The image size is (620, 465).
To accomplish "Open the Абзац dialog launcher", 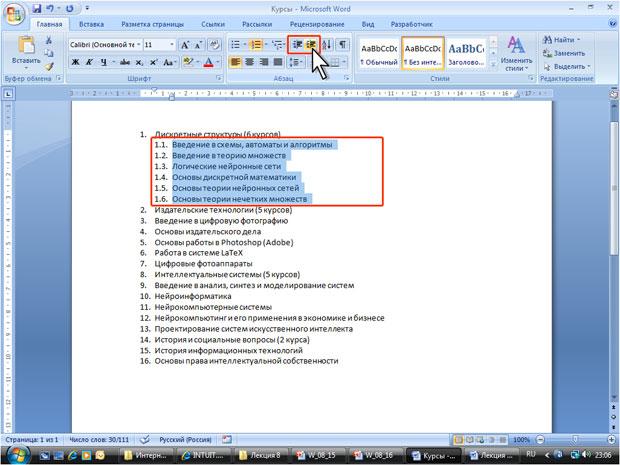I will pos(347,78).
